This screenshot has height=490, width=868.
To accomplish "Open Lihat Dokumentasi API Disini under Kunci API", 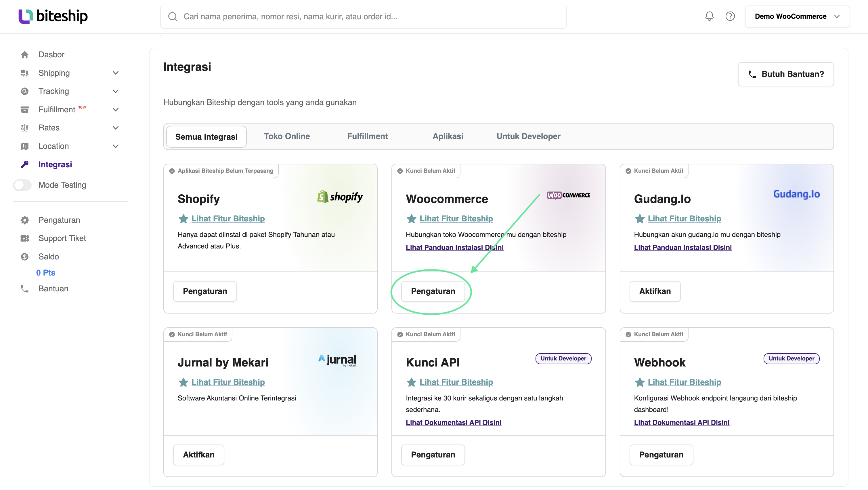I will 453,422.
